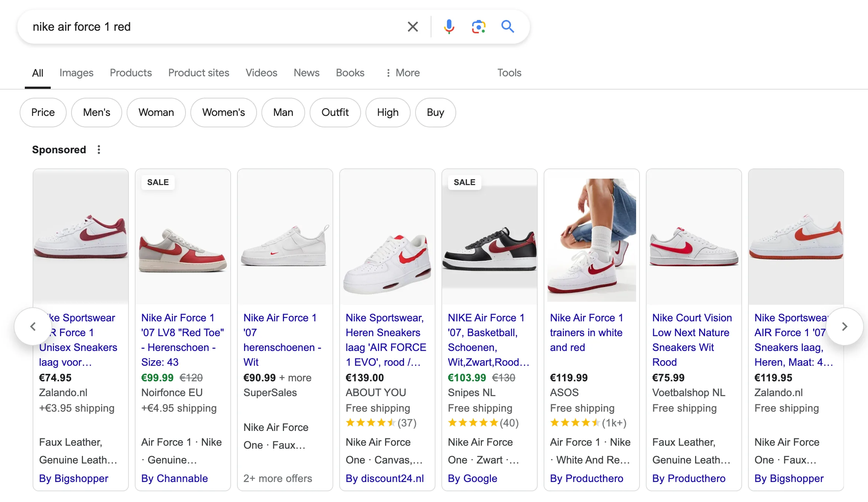The height and width of the screenshot is (502, 868).
Task: Click By Producthero under the Voetbalshop listing
Action: (x=689, y=478)
